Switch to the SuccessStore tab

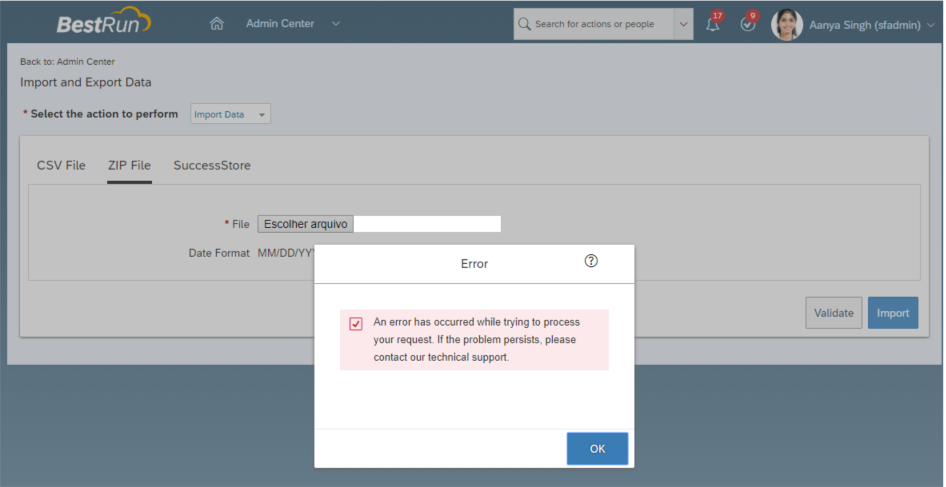click(x=212, y=165)
